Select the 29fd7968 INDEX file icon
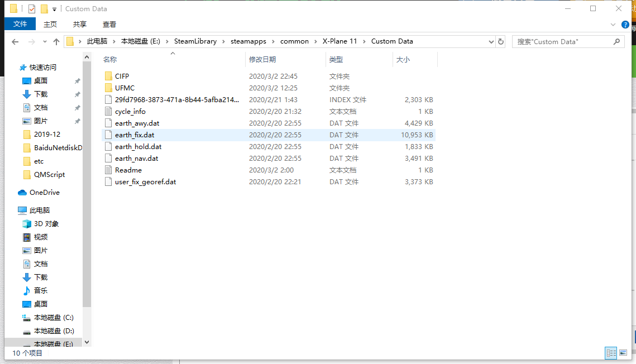Image resolution: width=636 pixels, height=364 pixels. (108, 100)
